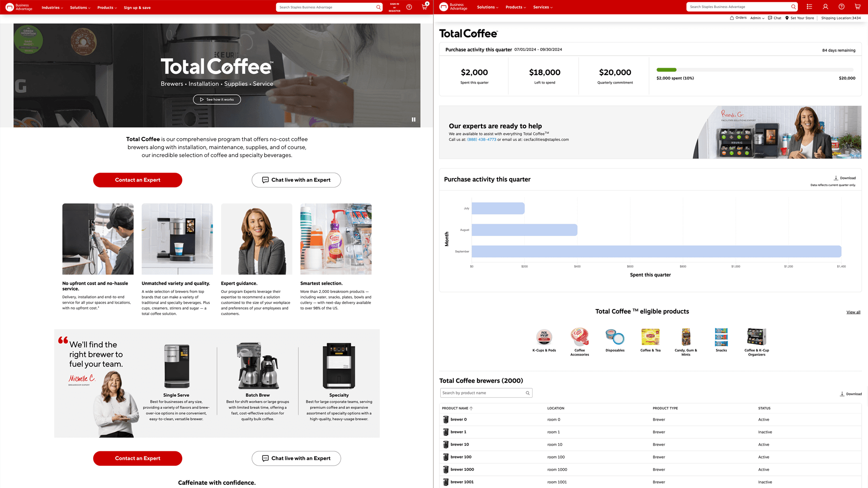Open the account profile icon in right header
868x488 pixels.
(826, 7)
